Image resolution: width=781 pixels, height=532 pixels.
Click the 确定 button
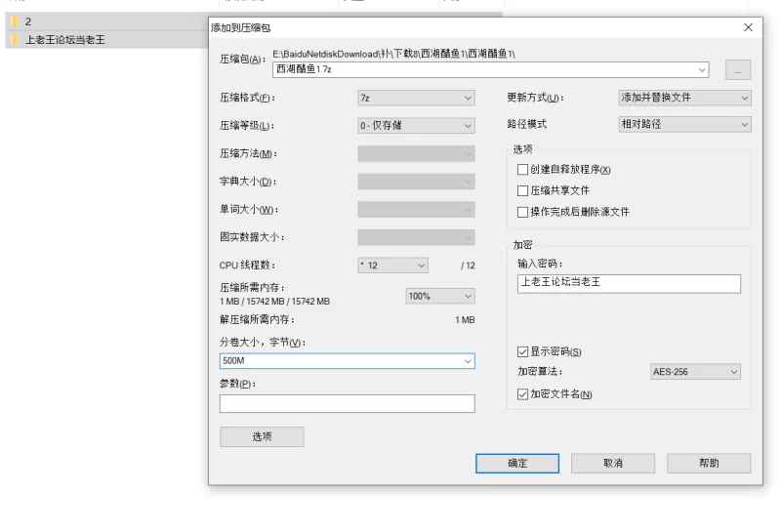click(517, 464)
